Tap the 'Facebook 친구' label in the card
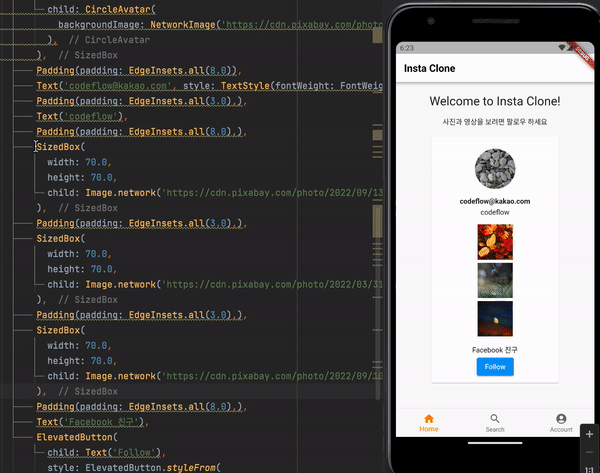The width and height of the screenshot is (600, 473). tap(495, 350)
